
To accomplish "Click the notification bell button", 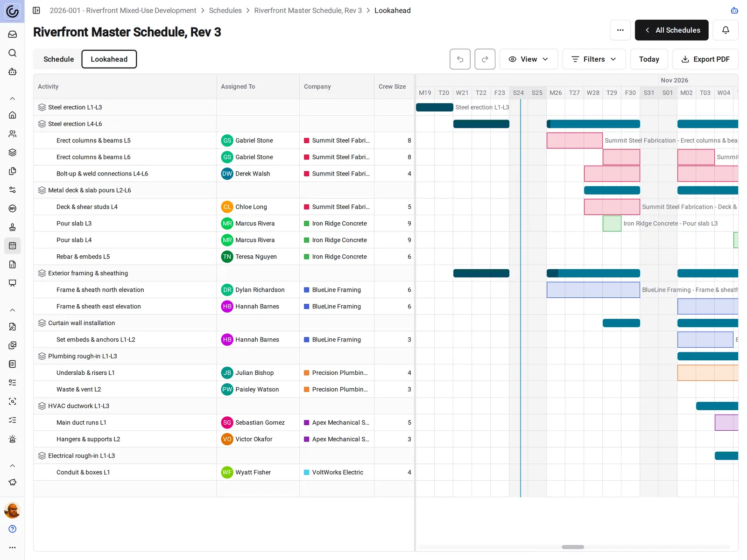I will pyautogui.click(x=726, y=30).
